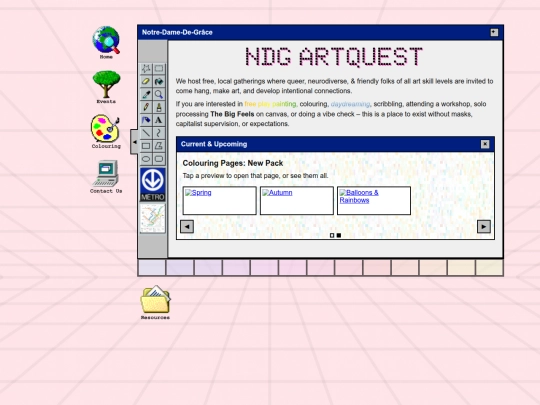The width and height of the screenshot is (540, 405).
Task: Choose the Pencil tool
Action: point(146,107)
